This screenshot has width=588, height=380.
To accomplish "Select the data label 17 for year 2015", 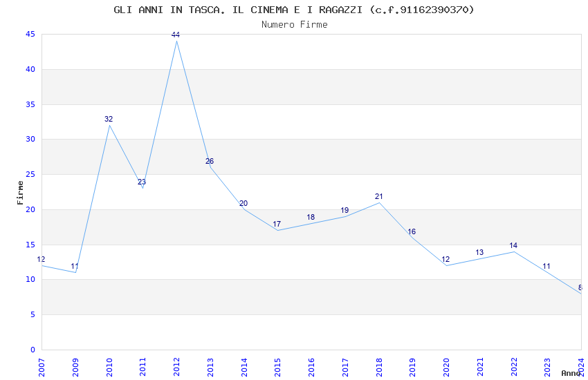I will (277, 225).
